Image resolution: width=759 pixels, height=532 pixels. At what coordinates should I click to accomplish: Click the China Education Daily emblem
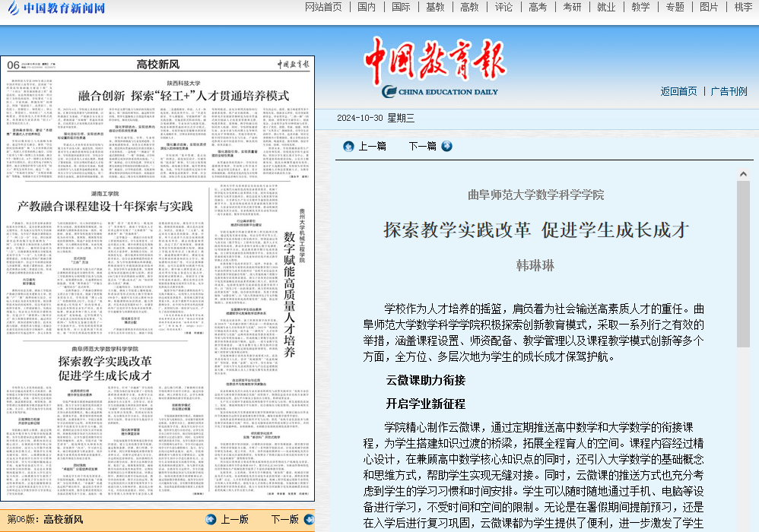[389, 92]
